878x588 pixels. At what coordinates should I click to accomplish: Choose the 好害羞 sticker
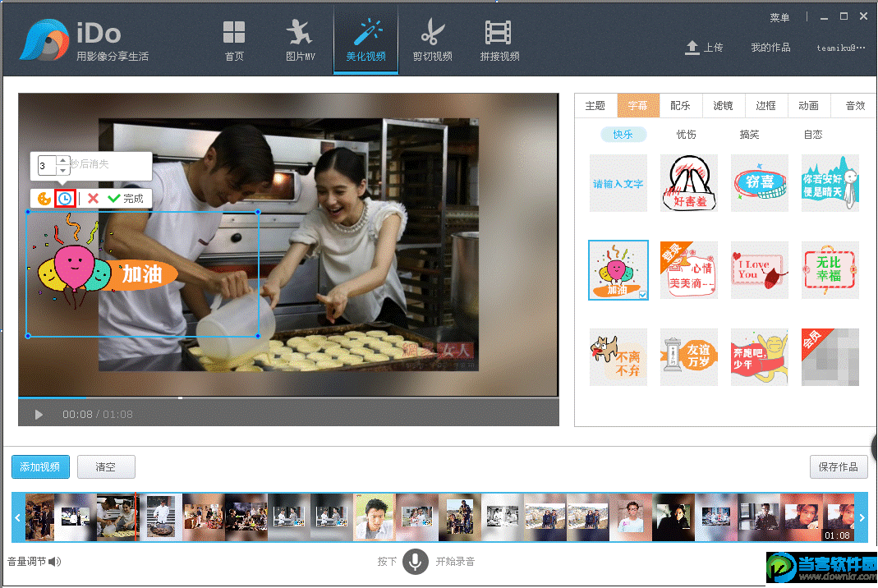[x=689, y=183]
